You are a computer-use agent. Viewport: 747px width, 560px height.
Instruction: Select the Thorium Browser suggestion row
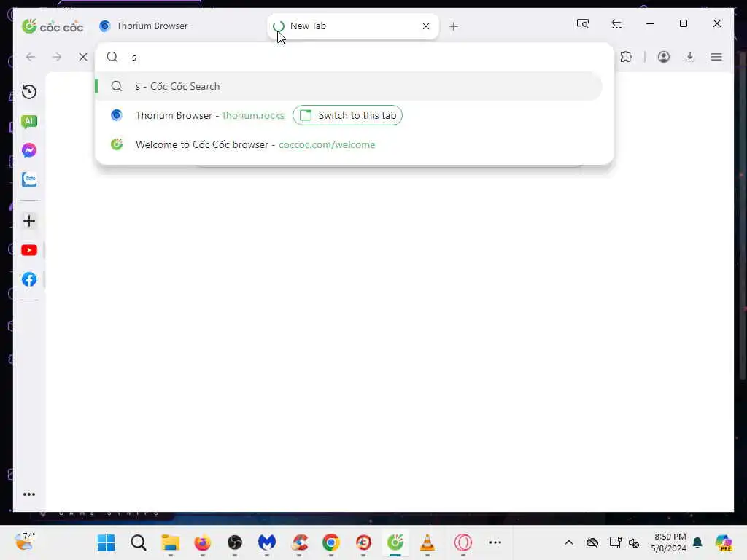pyautogui.click(x=349, y=115)
